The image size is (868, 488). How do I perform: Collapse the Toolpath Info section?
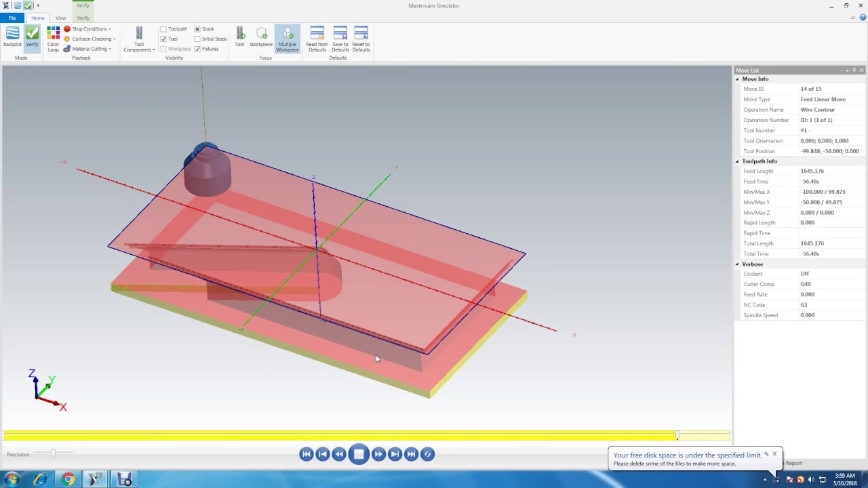click(738, 161)
